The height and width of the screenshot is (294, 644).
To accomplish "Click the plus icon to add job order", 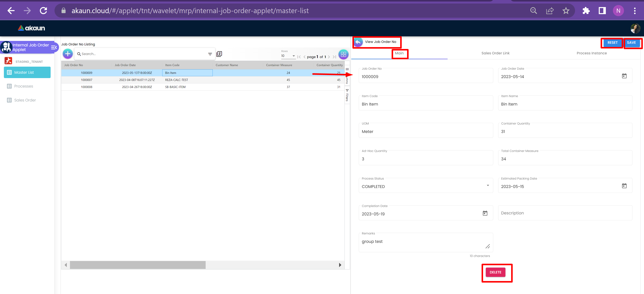I will (67, 54).
